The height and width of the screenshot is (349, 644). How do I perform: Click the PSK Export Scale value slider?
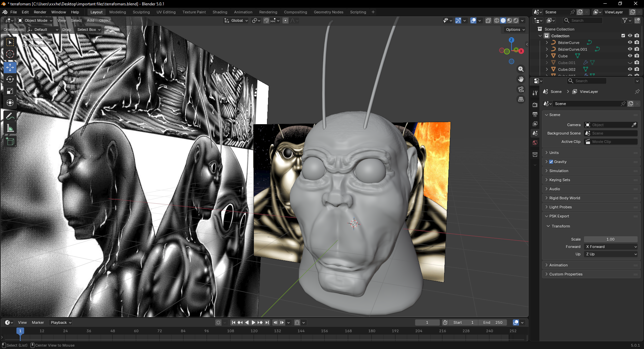tap(611, 239)
